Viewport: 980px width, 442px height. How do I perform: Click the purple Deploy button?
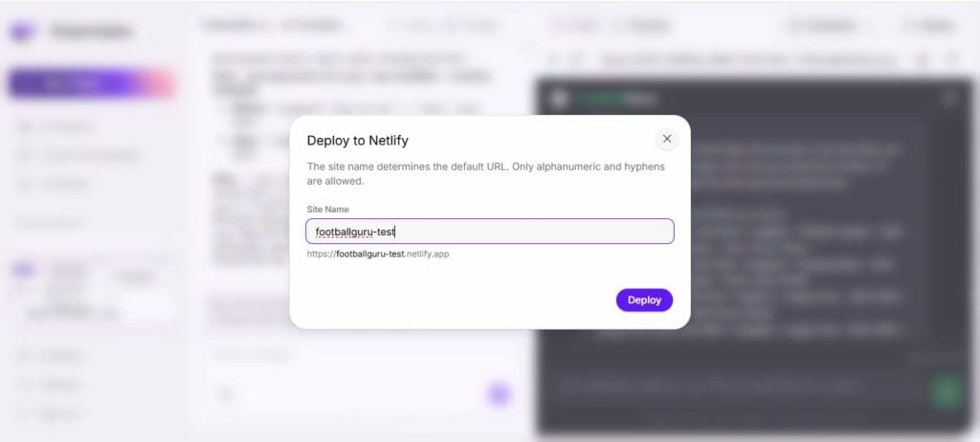(644, 300)
